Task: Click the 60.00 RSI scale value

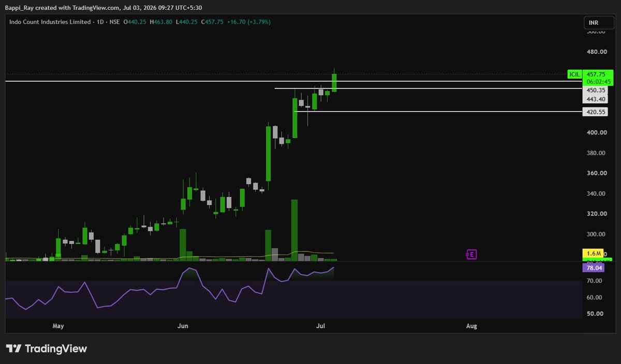Action: click(x=594, y=297)
